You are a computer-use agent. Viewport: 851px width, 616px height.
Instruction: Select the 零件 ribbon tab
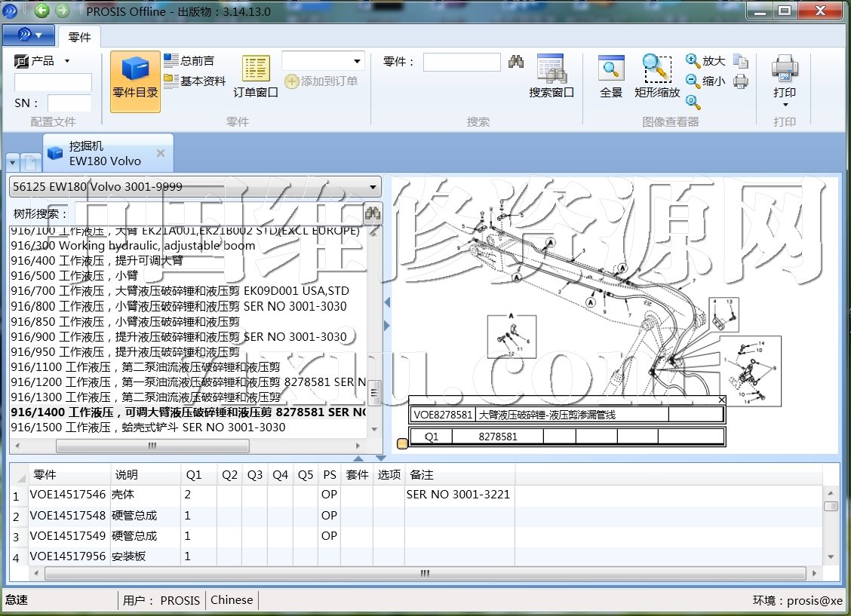[79, 37]
